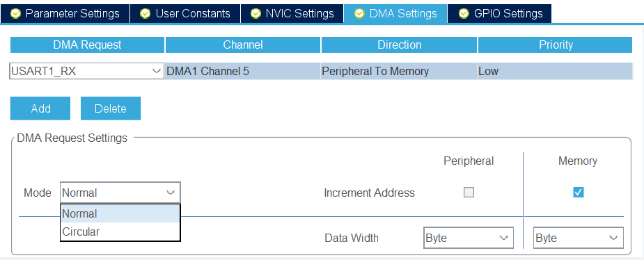Click the NVIC Settings green check icon
The height and width of the screenshot is (260, 644).
tap(256, 14)
